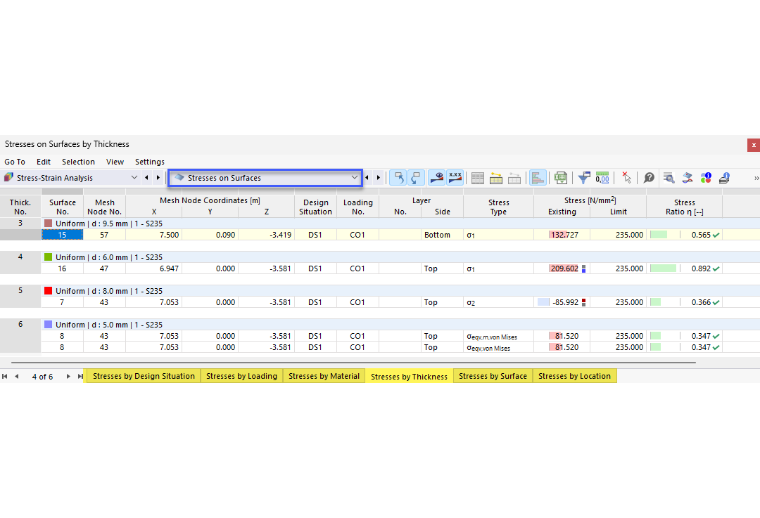Go to next analysis type arrow
The width and height of the screenshot is (760, 518).
tap(158, 178)
